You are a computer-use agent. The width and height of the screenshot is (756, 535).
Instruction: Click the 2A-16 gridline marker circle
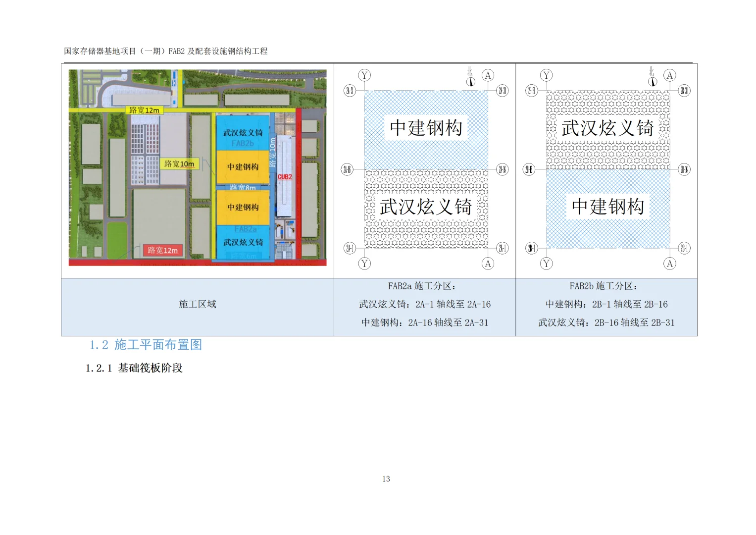pos(347,169)
